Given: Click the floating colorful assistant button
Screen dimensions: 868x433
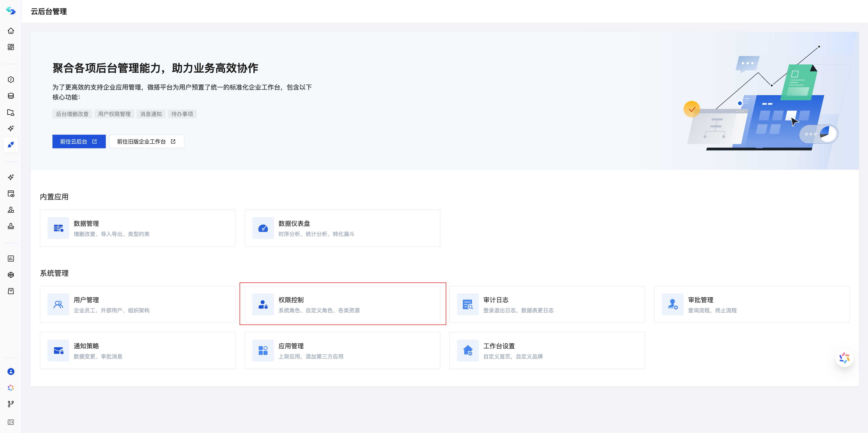Looking at the screenshot, I should click(844, 358).
